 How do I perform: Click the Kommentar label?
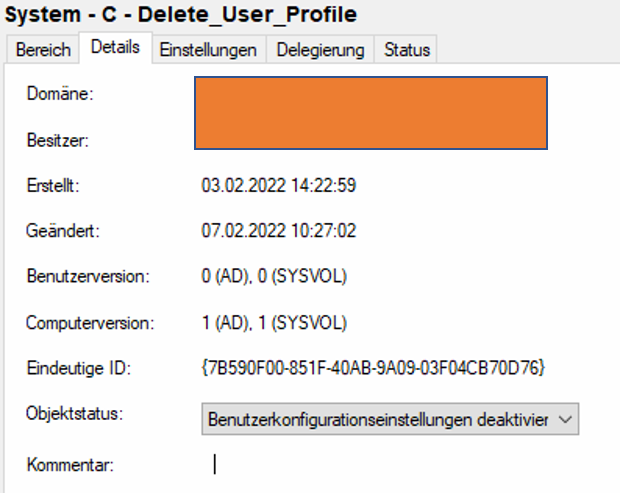70,465
